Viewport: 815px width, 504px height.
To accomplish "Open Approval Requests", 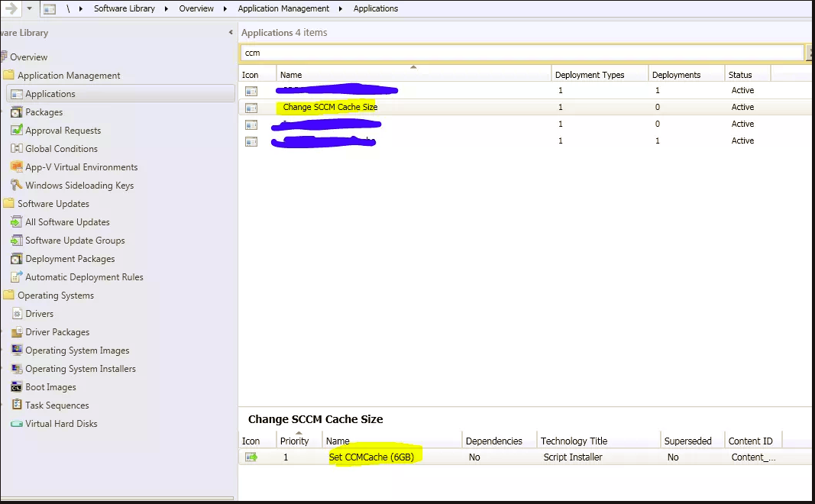I will coord(63,131).
